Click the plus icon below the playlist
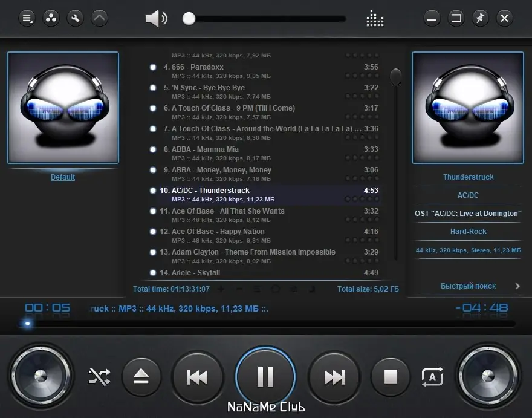Screen dimensions: 532x418 (x=221, y=289)
